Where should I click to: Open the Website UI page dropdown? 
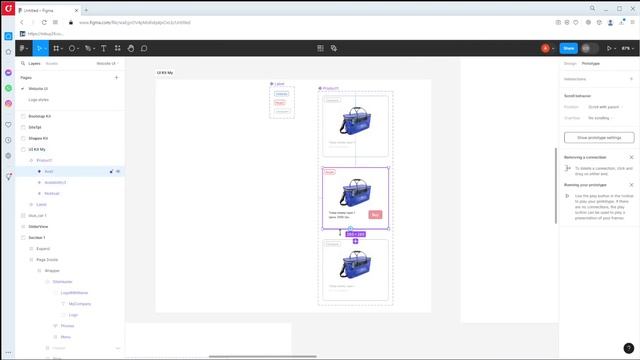(x=107, y=63)
